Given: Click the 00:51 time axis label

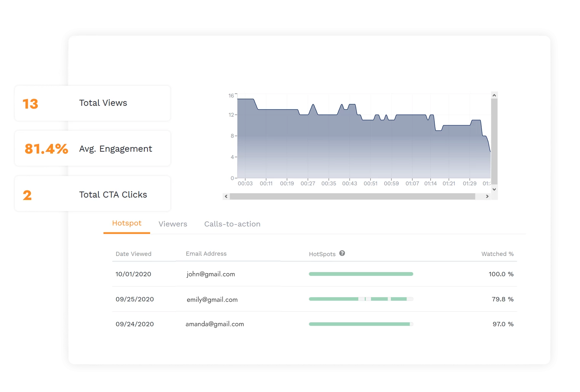Looking at the screenshot, I should coord(370,184).
